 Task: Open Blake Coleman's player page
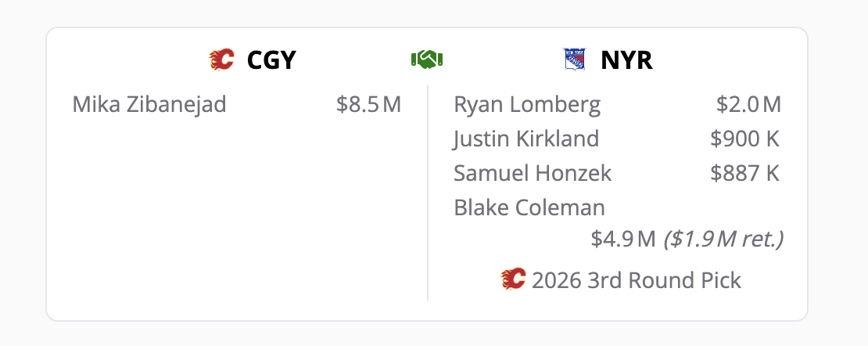(x=529, y=207)
